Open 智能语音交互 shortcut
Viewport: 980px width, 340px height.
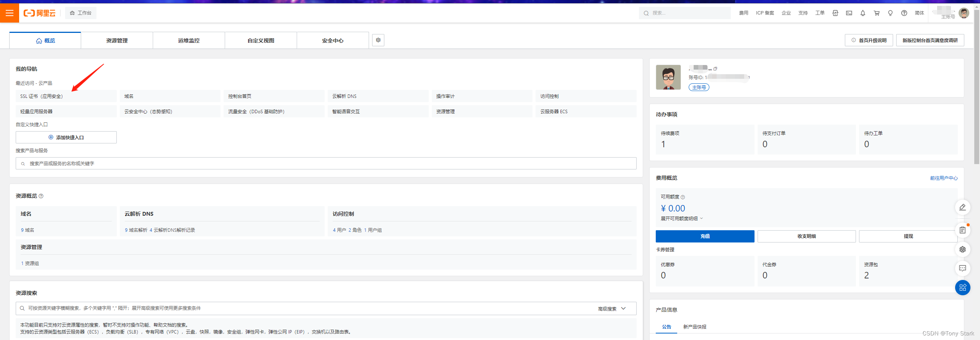tap(378, 112)
